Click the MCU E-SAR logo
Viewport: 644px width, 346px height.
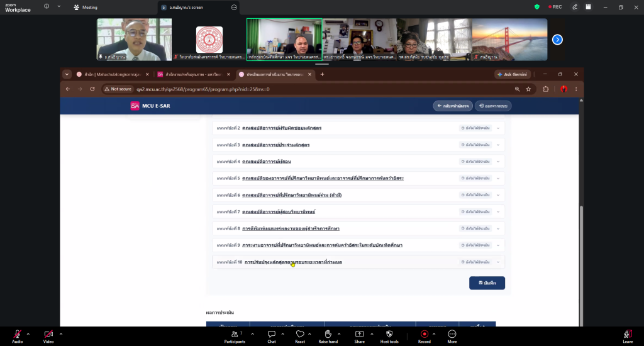coord(150,106)
